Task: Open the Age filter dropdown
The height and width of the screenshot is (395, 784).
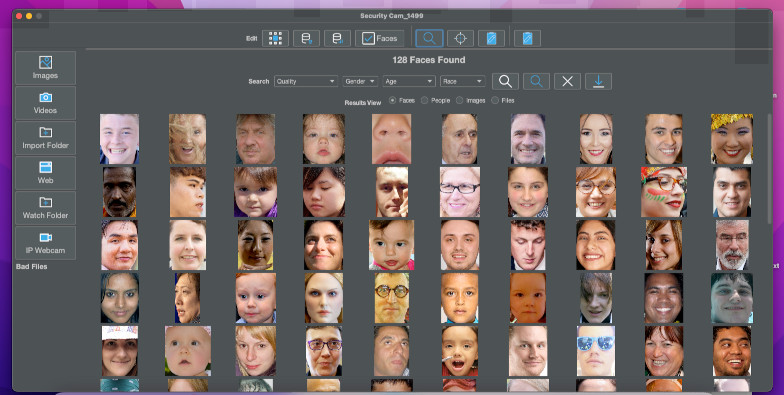Action: [x=409, y=81]
